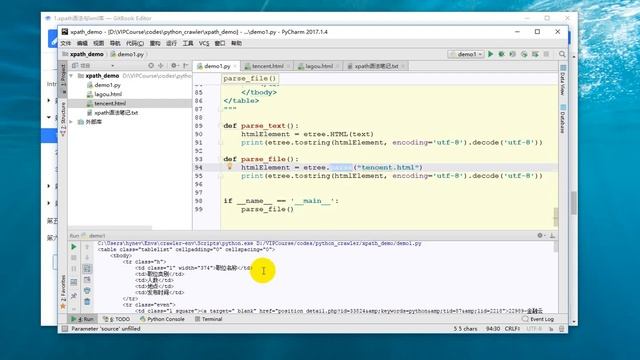Open the Run menu
The image size is (640, 360).
tap(171, 43)
